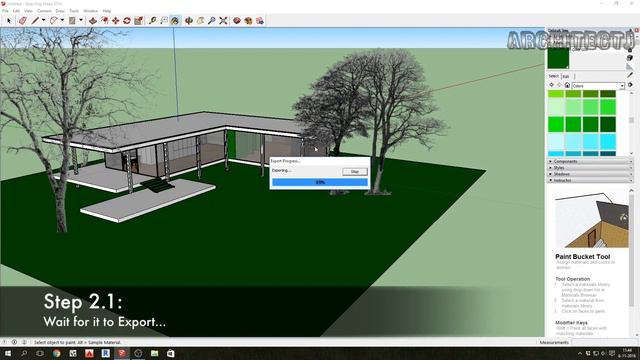The image size is (640, 360).
Task: Open the 3D Warehouse toolbar icon
Action: click(237, 20)
